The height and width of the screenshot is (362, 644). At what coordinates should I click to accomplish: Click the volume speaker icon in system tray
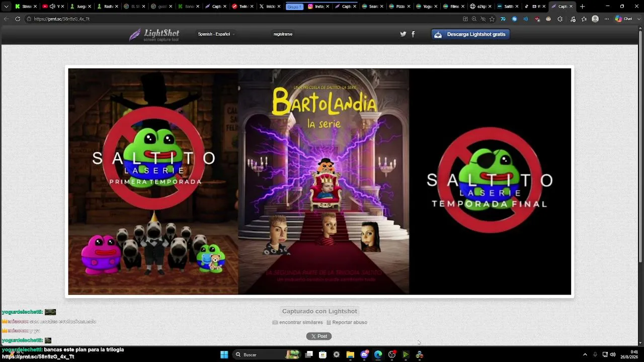click(613, 354)
